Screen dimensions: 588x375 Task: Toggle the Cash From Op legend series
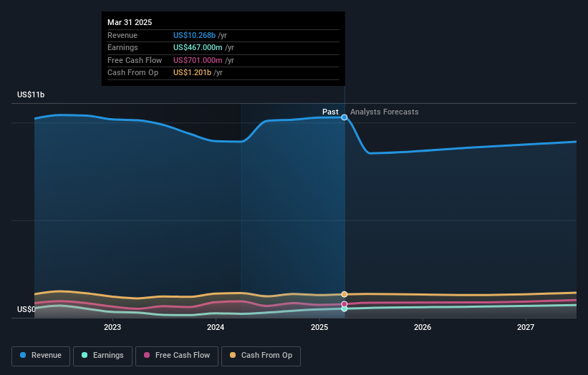click(261, 356)
